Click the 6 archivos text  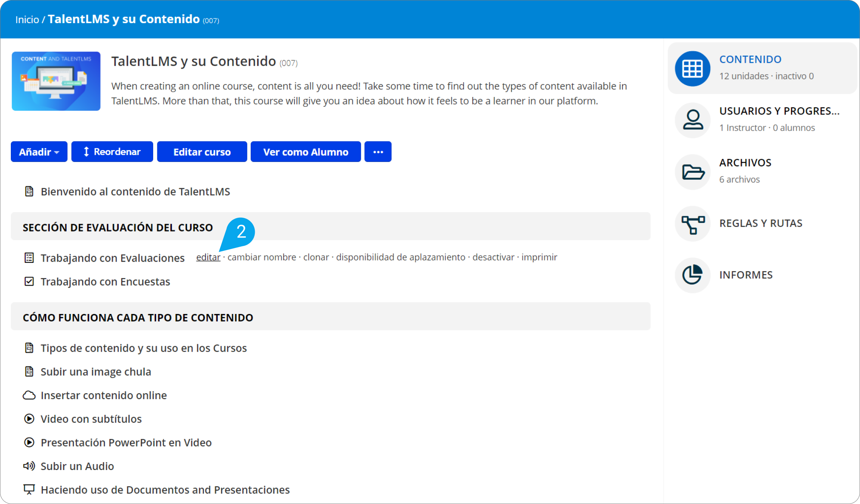740,179
